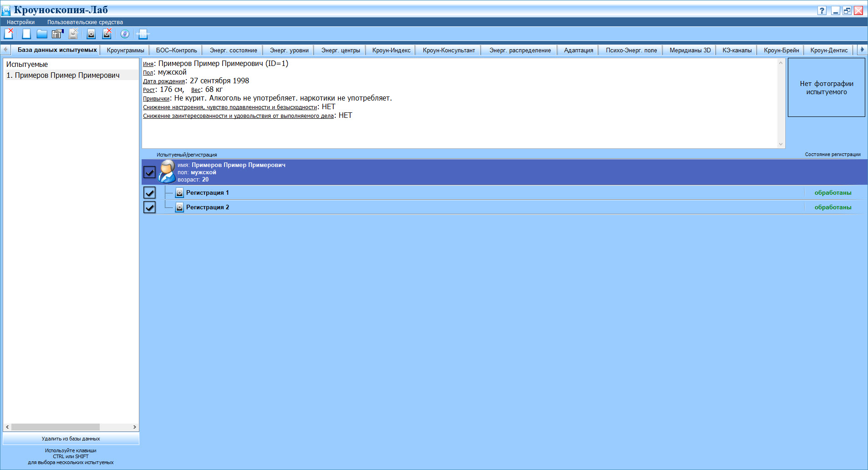The height and width of the screenshot is (470, 868).
Task: Uncheck the subject Примеров Пример Примерович checkbox
Action: click(149, 172)
